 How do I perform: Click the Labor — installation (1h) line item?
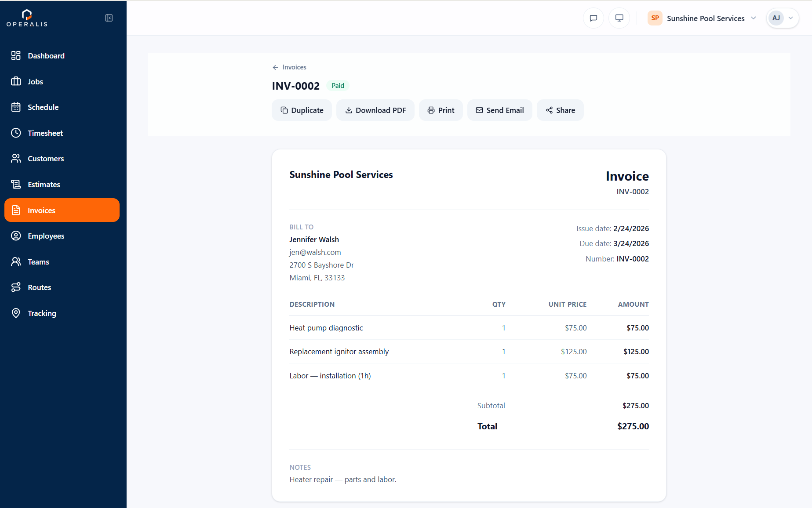pos(330,376)
